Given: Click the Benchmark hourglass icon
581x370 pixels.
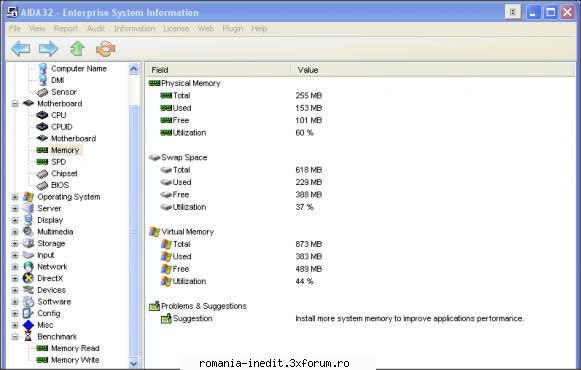Looking at the screenshot, I should 29,336.
